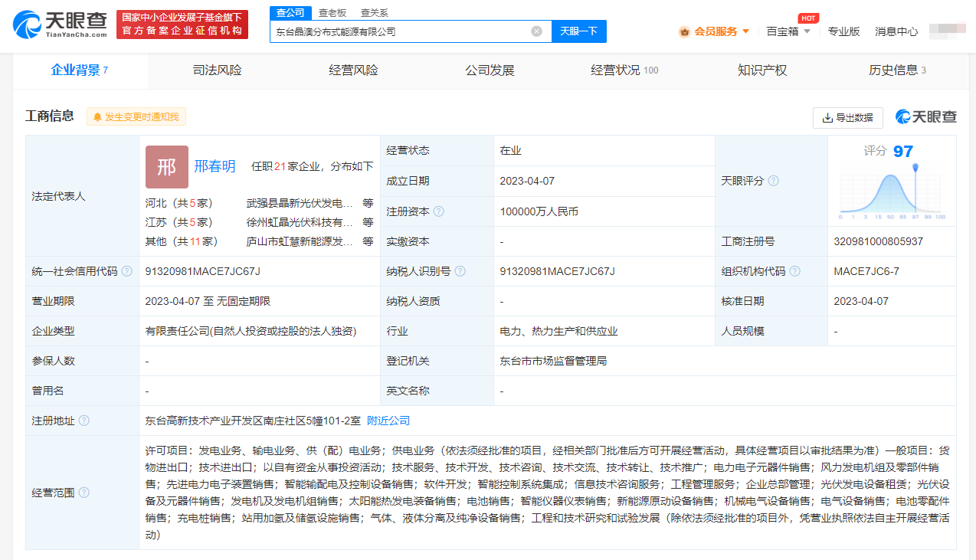Switch to the 查关系 search tab
The width and height of the screenshot is (976, 560).
coord(375,13)
